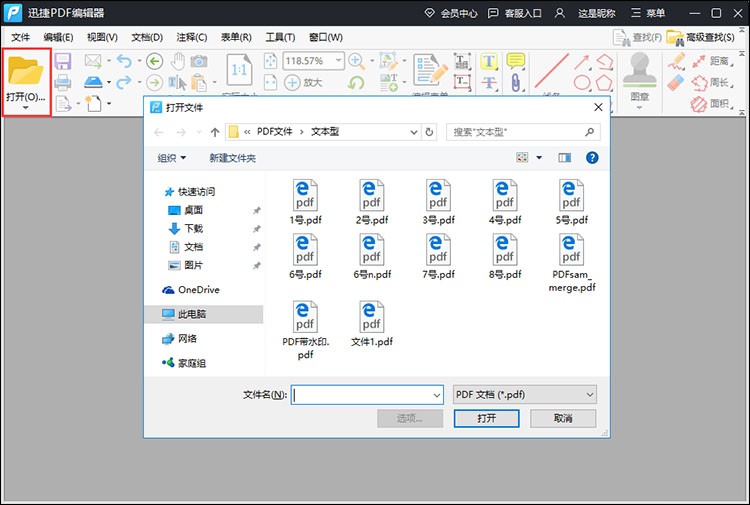Refresh the folder address bar
This screenshot has width=750, height=505.
[x=429, y=132]
